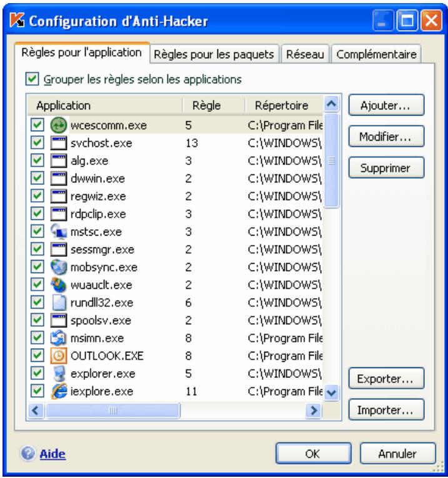Screen dimensions: 448x478
Task: Click the wcescomm.exe application icon
Action: [59, 125]
